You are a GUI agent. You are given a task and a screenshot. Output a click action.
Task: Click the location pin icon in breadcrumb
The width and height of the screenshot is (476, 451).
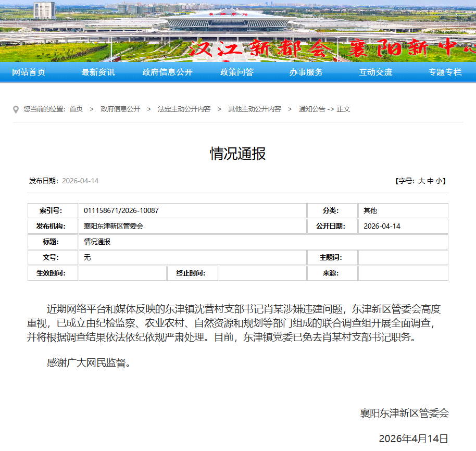point(16,109)
